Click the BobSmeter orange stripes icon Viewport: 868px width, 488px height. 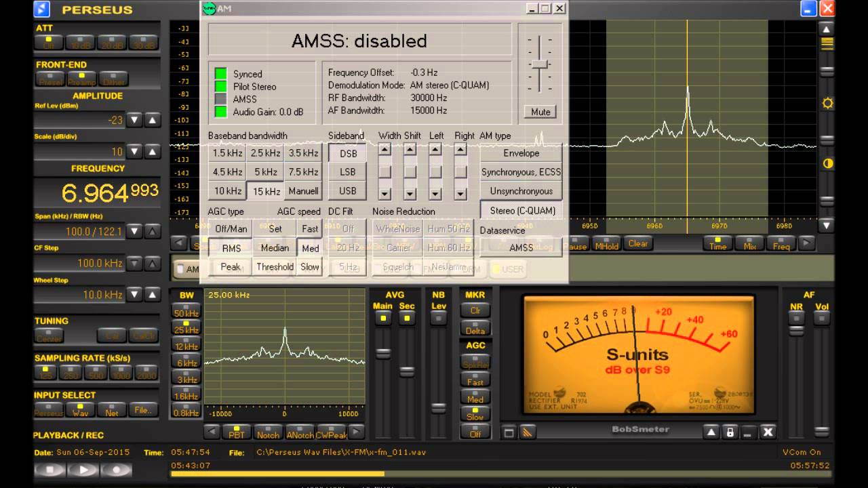pyautogui.click(x=527, y=432)
